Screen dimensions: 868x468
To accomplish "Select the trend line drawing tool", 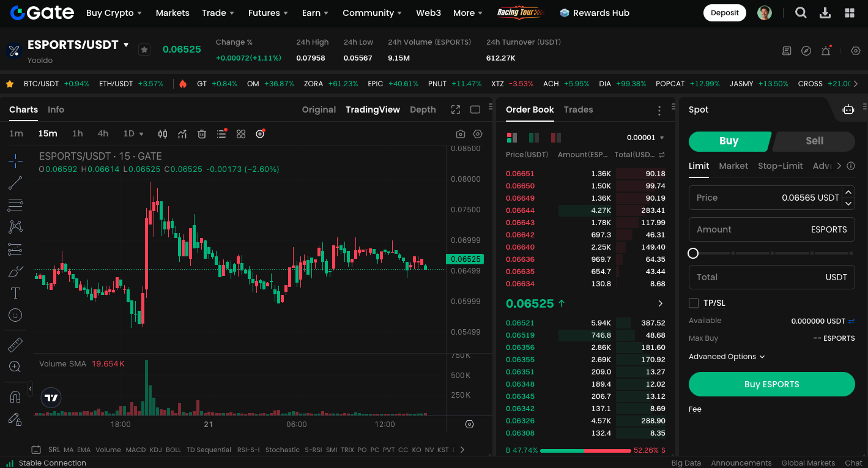I will (x=16, y=183).
